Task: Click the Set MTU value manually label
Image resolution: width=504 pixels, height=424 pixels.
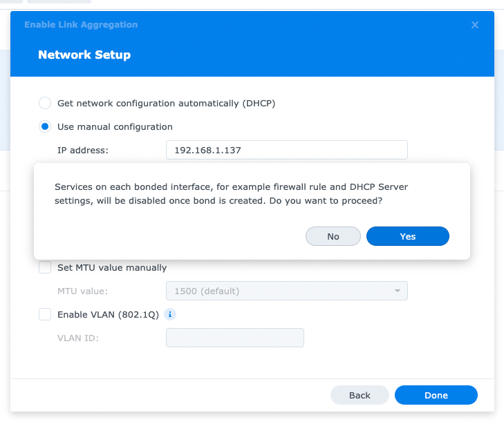Action: coord(112,268)
